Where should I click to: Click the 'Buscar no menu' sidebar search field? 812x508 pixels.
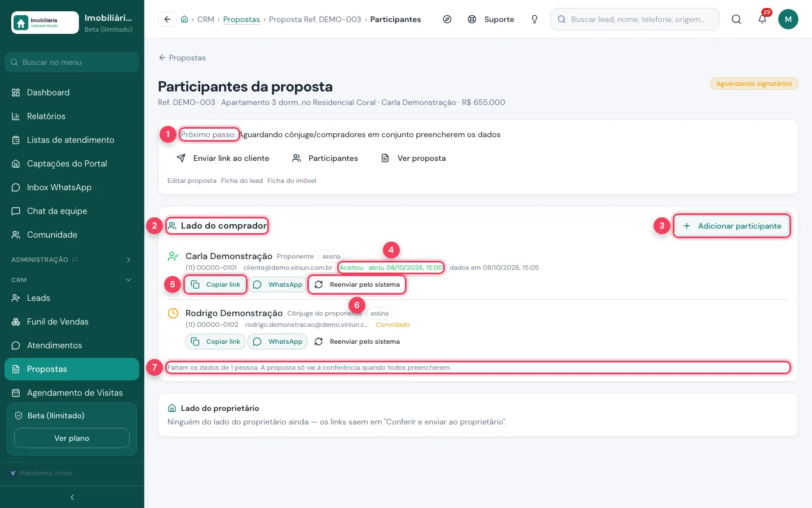72,62
